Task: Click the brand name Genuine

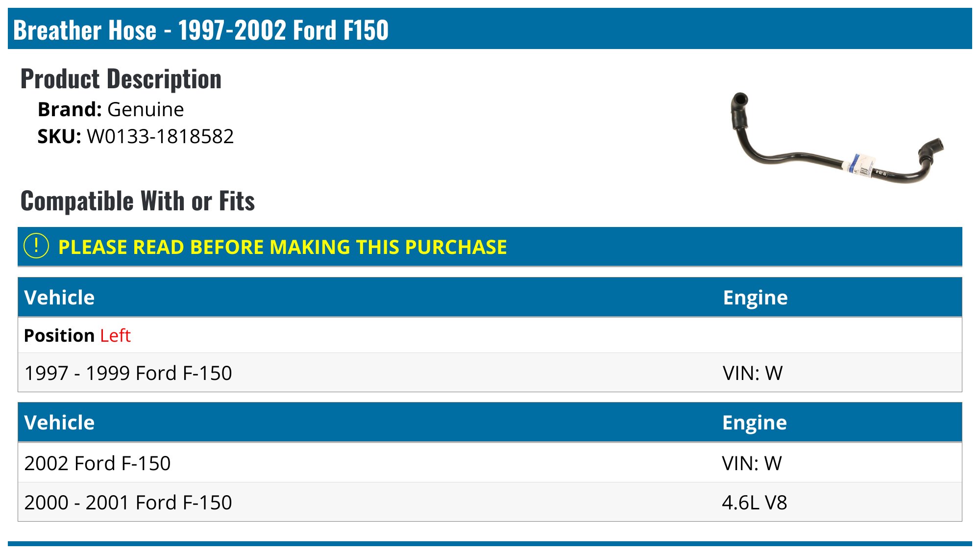Action: coord(146,109)
